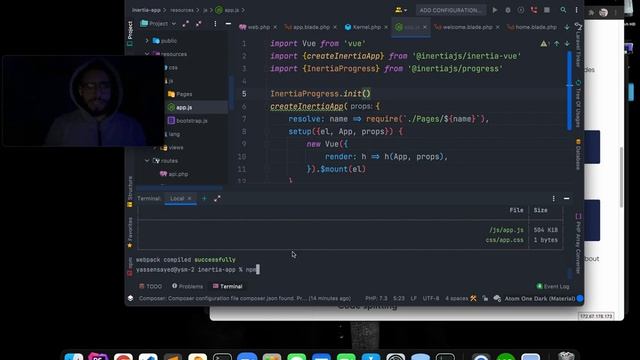This screenshot has height=360, width=640.
Task: Click the hammer build icon in status bar
Action: coord(473,298)
